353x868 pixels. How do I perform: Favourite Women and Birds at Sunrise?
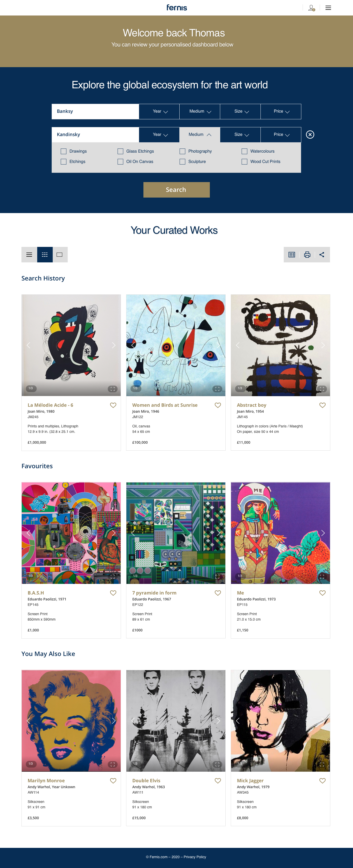click(218, 405)
